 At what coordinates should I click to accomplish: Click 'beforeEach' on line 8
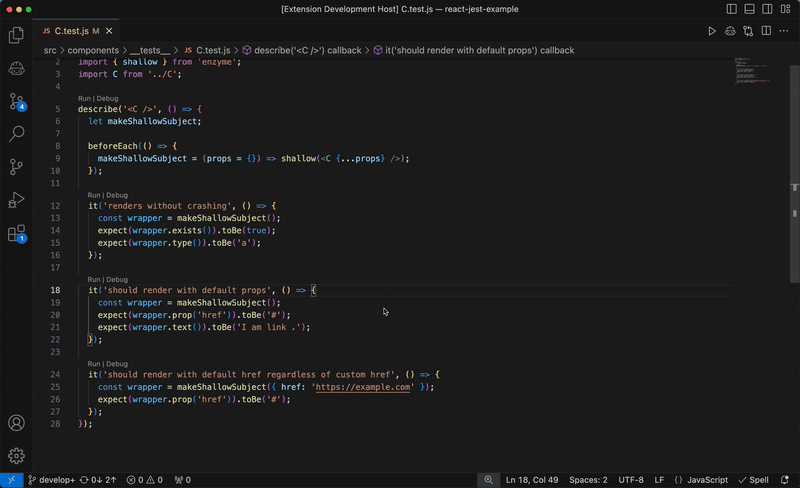pyautogui.click(x=113, y=146)
